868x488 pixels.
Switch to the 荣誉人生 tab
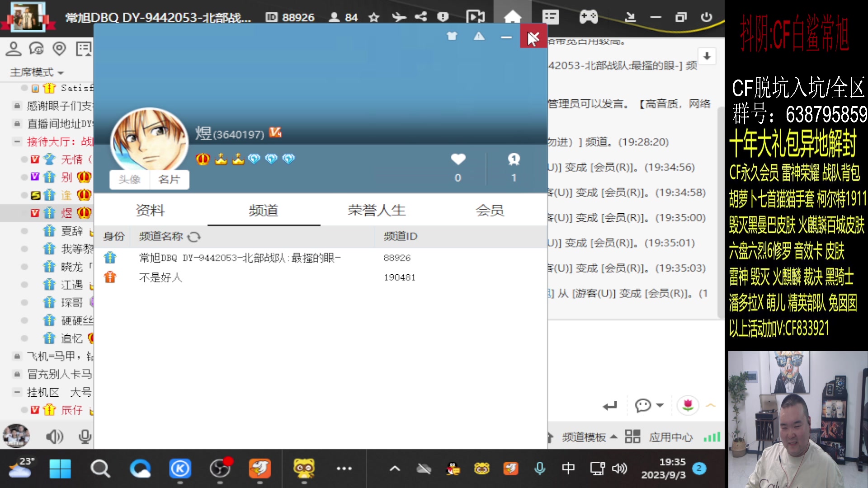[x=377, y=210]
